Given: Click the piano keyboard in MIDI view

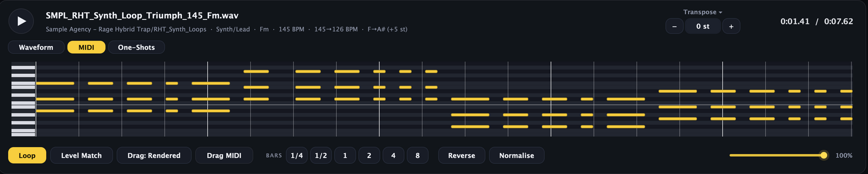Looking at the screenshot, I should click(x=23, y=99).
